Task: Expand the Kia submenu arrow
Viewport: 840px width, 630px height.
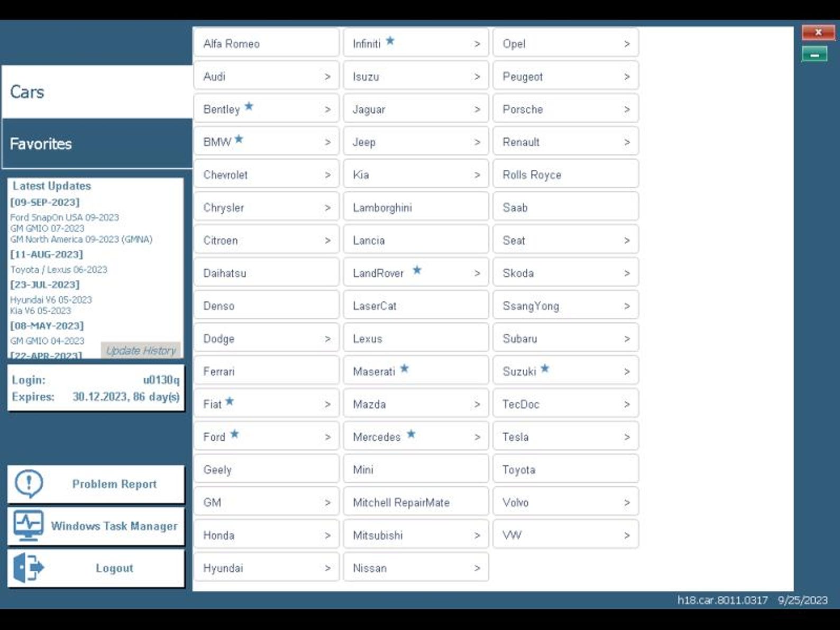Action: point(477,175)
